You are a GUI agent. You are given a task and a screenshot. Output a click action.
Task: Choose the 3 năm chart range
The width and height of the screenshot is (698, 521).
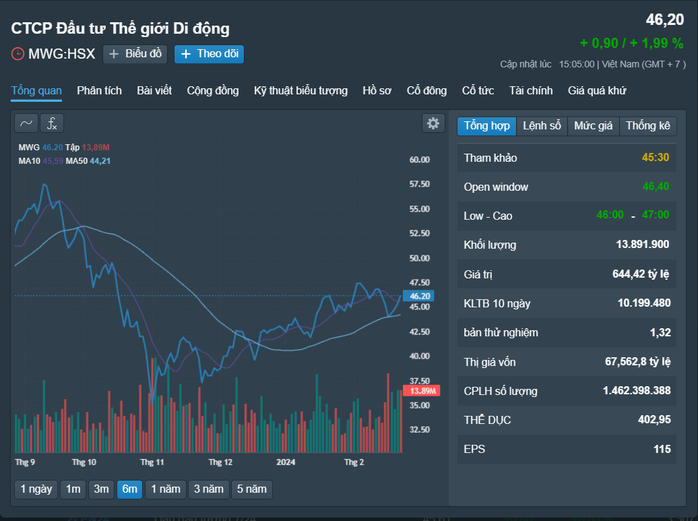click(x=208, y=489)
